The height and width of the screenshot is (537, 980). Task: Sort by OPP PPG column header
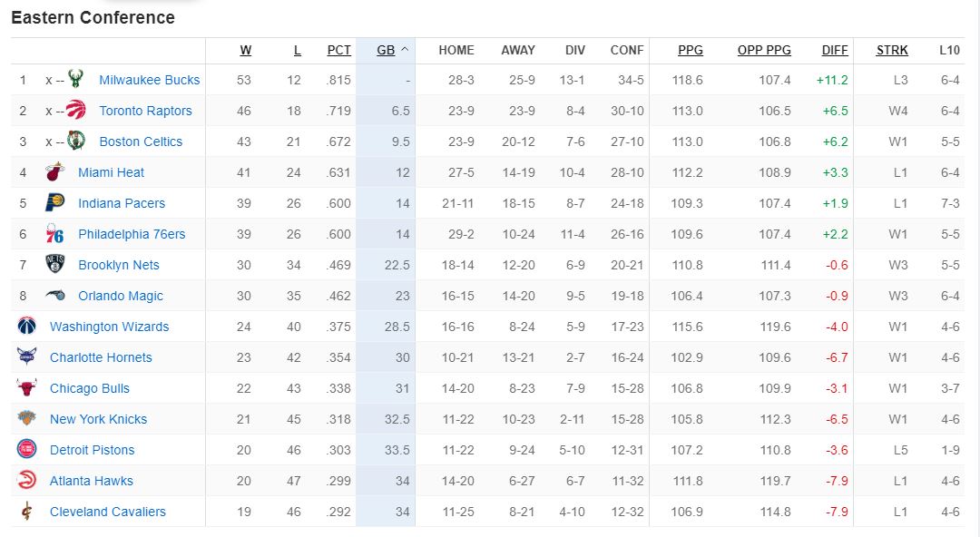click(764, 50)
